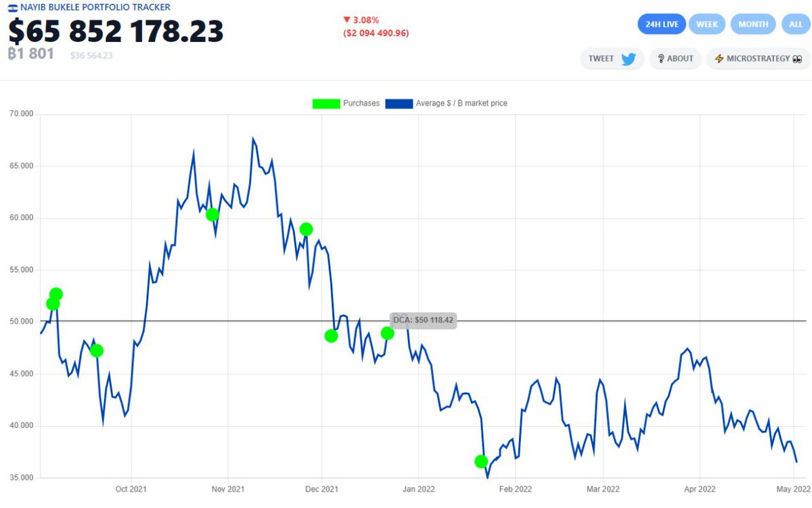Select the January 2022 purchase marker near 36.500
Viewport: 812px width, 508px height.
pyautogui.click(x=481, y=461)
